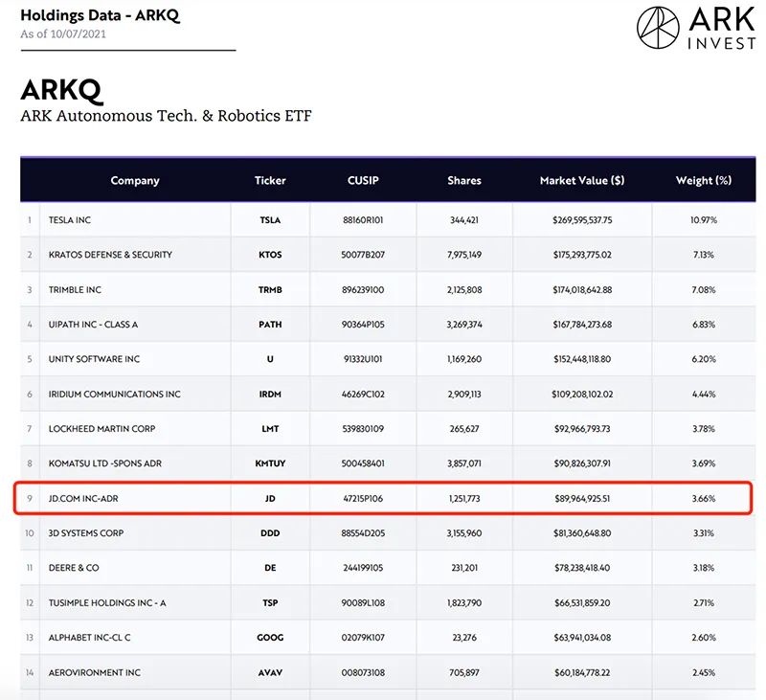This screenshot has height=700, width=766.
Task: Click the 4.44% weight cell
Action: tap(704, 395)
